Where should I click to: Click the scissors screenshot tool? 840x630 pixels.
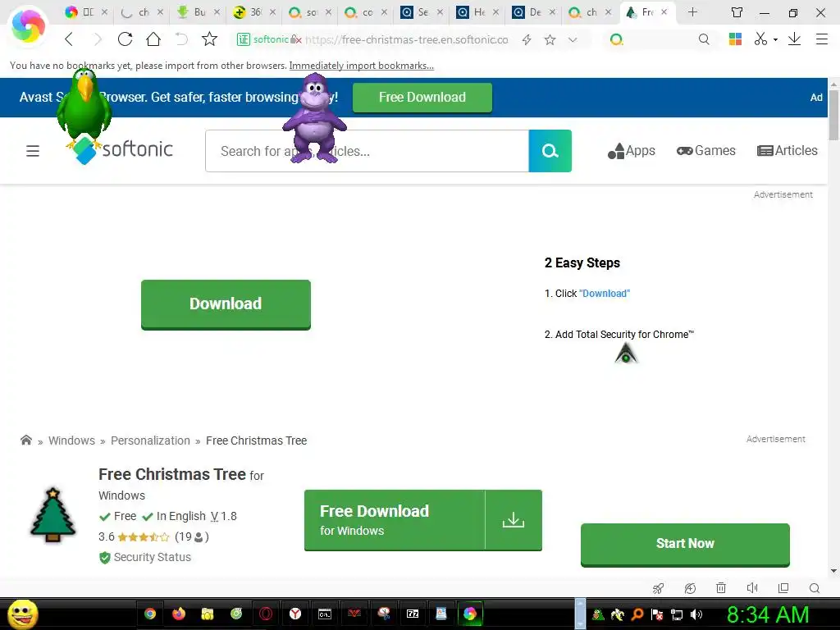(x=760, y=39)
